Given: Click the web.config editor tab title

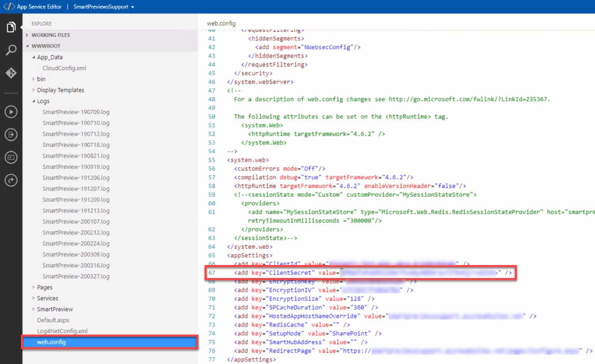Looking at the screenshot, I should tap(221, 23).
